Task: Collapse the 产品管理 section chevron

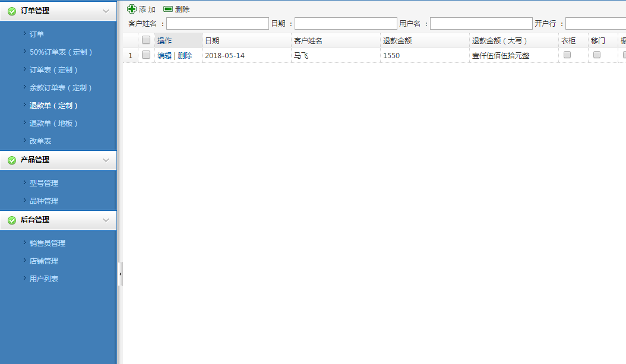Action: [106, 160]
